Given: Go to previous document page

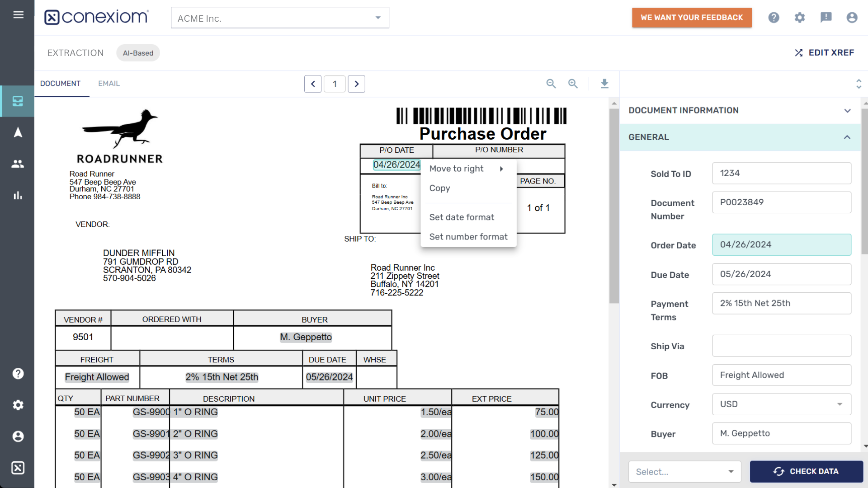Looking at the screenshot, I should click(313, 84).
